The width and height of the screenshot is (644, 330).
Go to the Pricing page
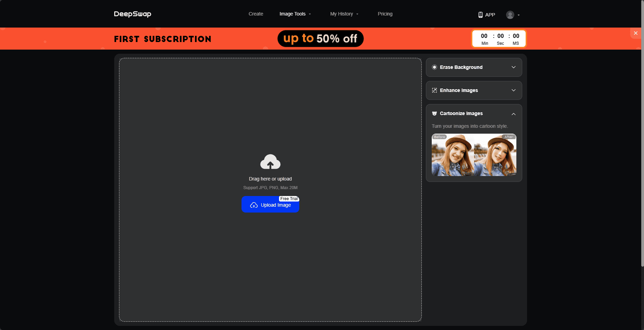coord(385,14)
